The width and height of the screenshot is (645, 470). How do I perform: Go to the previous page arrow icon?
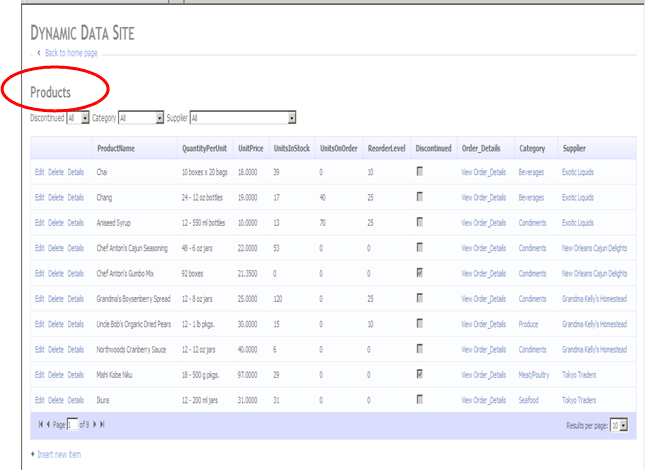pos(48,424)
